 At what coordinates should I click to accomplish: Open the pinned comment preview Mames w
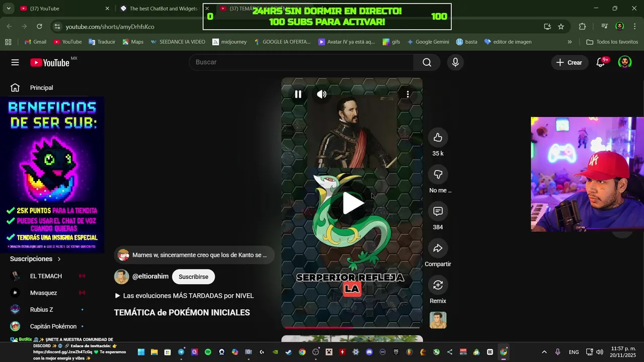194,255
